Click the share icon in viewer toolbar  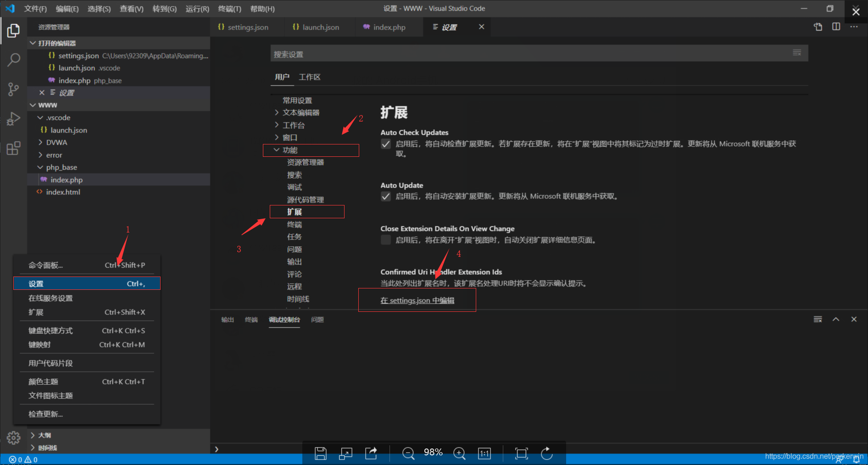coord(371,454)
